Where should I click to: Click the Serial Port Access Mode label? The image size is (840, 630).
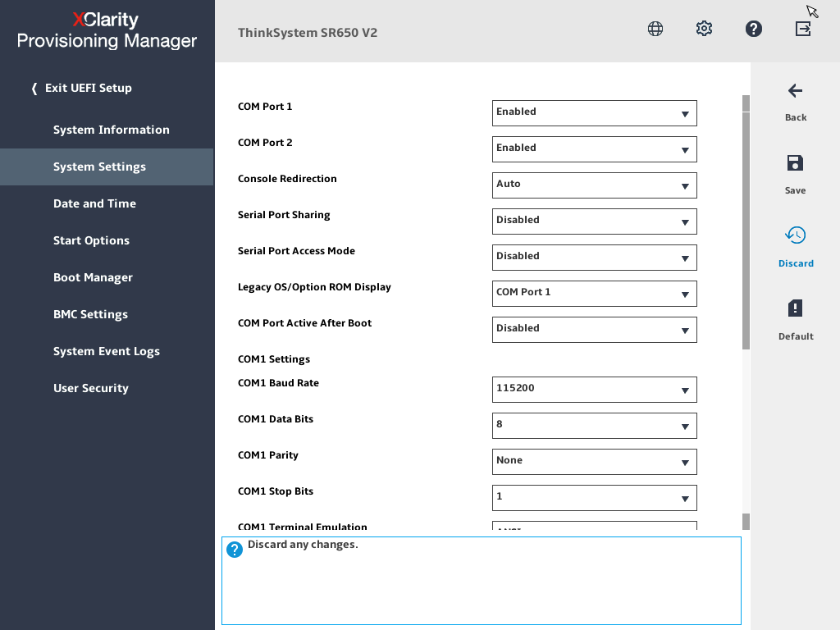[x=296, y=251]
